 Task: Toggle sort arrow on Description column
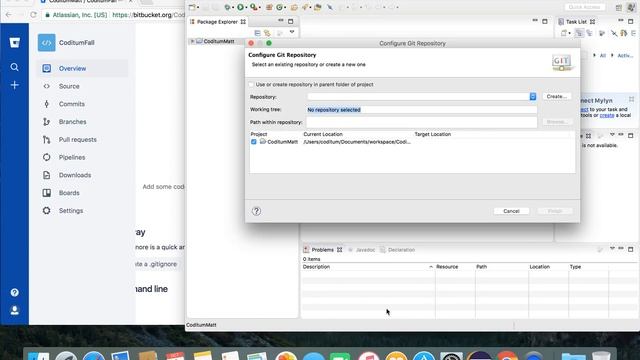pos(431,267)
